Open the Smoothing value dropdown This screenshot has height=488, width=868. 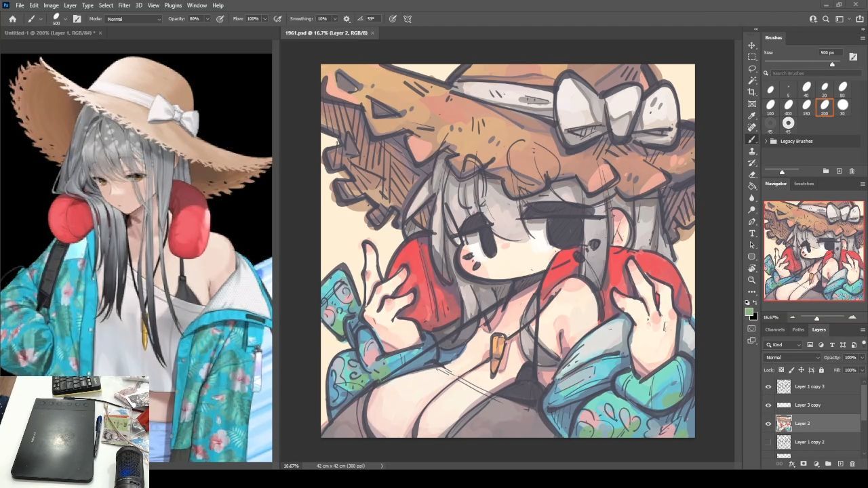point(334,19)
